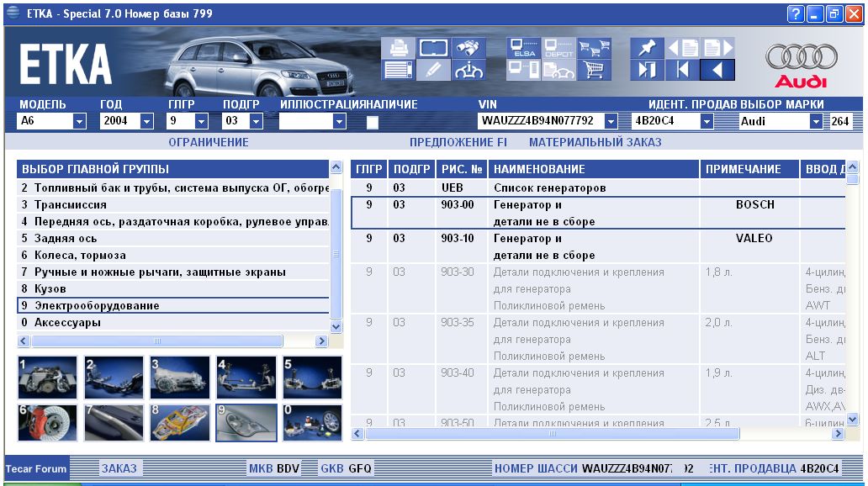Open the ГОД 2004 dropdown
868x486 pixels.
146,121
